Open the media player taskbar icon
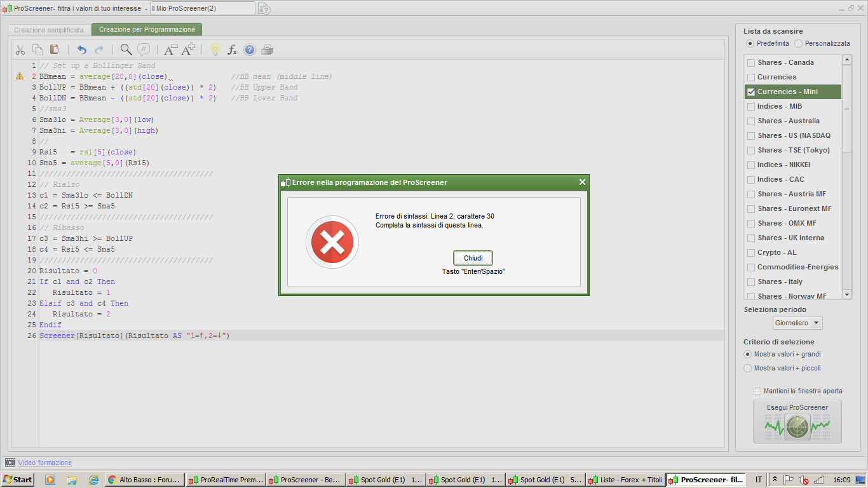 50,480
